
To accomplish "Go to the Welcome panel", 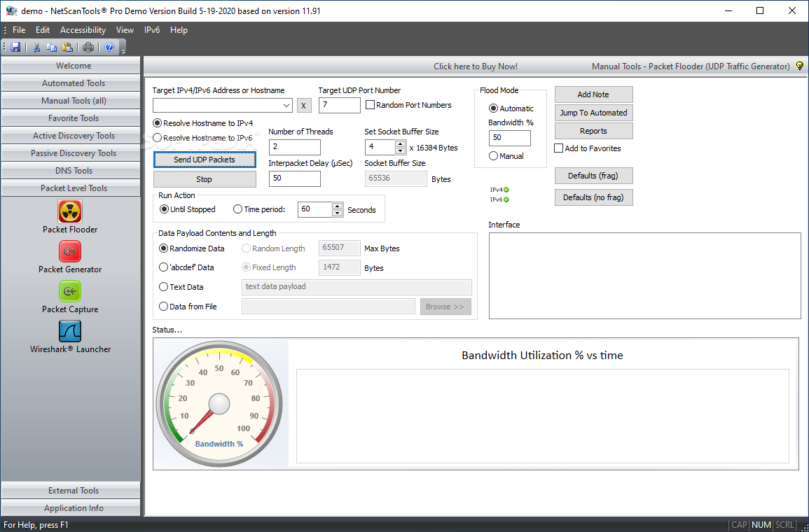I will [71, 66].
